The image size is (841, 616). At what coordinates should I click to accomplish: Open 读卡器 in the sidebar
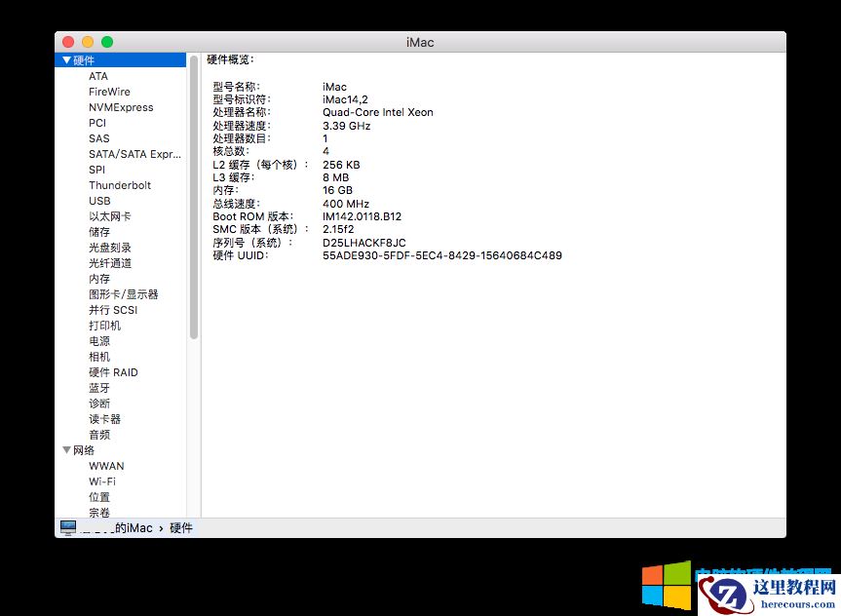(x=104, y=418)
